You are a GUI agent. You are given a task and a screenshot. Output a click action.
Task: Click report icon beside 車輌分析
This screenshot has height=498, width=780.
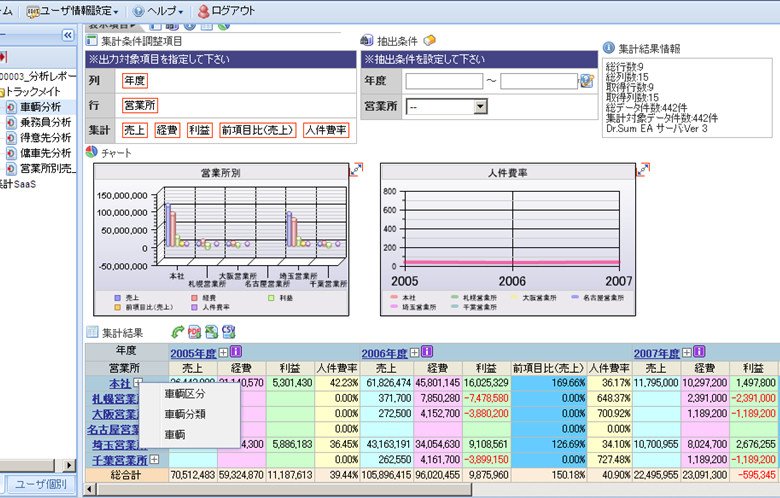click(x=11, y=107)
